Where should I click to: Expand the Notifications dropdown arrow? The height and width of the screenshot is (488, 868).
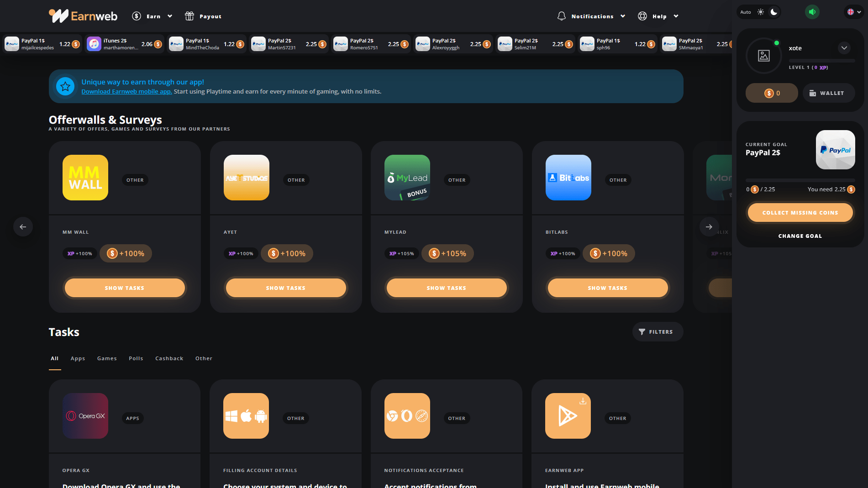pos(623,16)
